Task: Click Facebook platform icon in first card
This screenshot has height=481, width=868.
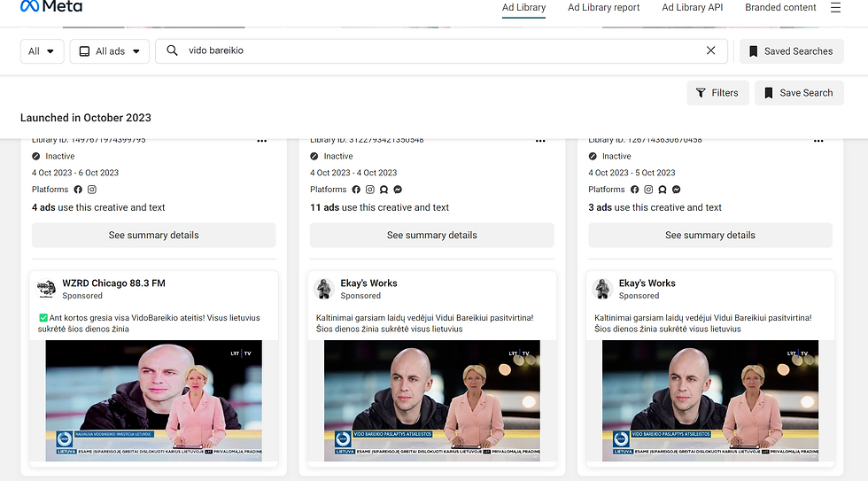Action: (78, 190)
